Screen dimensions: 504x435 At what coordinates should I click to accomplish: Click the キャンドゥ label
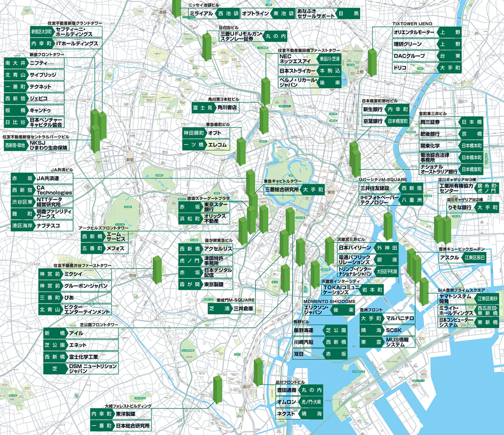[x=40, y=110]
